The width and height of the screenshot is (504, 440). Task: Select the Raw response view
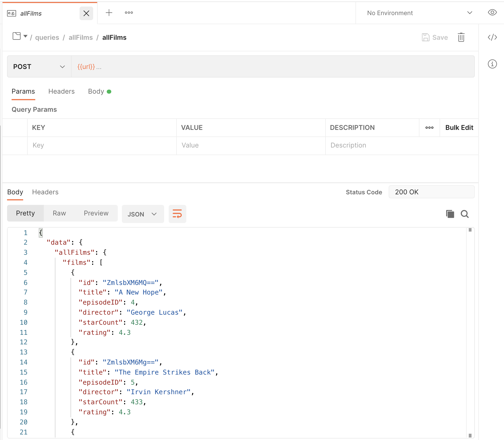(59, 213)
